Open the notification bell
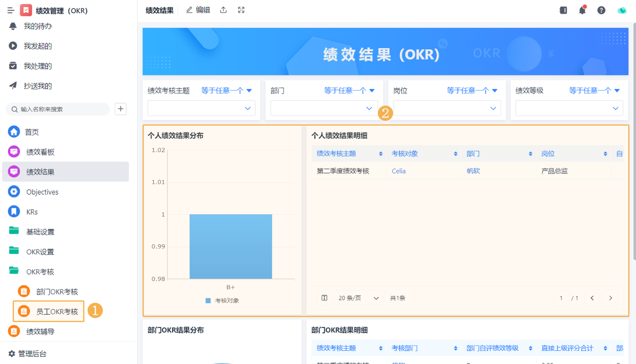636x364 pixels. click(x=582, y=10)
